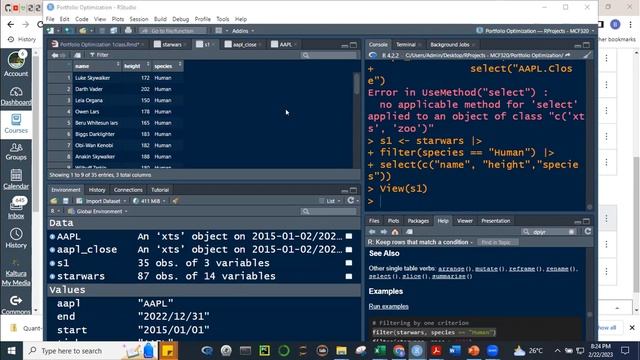This screenshot has height=360, width=640.
Task: Click the Clear objects broom icon
Action: [x=175, y=201]
